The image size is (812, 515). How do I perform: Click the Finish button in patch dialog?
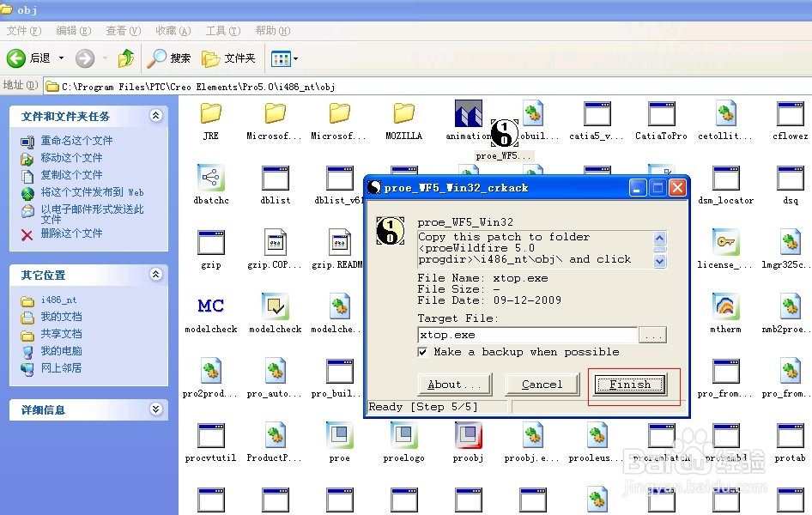630,385
